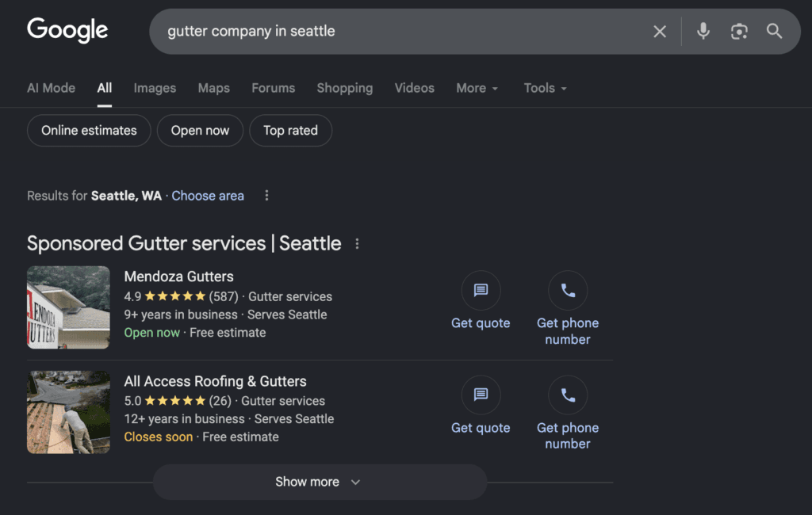Open the All Access Roofing thumbnail image
The image size is (812, 515).
pos(68,412)
